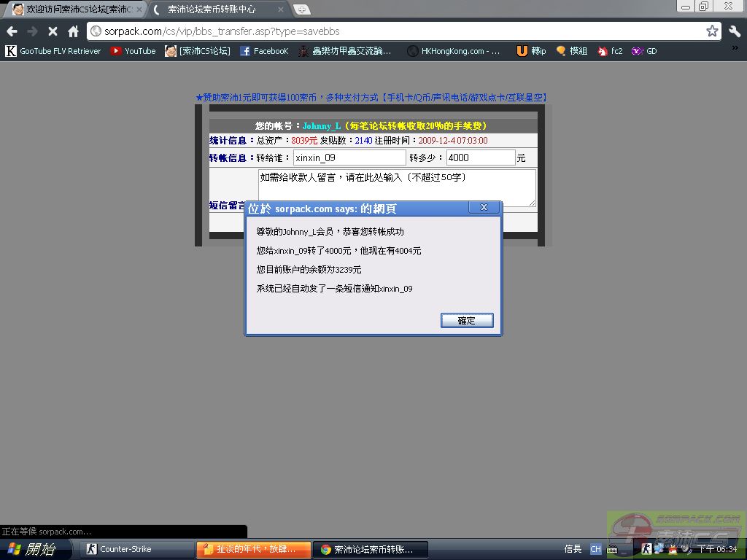Bookmark this page with the star icon
The width and height of the screenshot is (747, 560).
(x=712, y=31)
